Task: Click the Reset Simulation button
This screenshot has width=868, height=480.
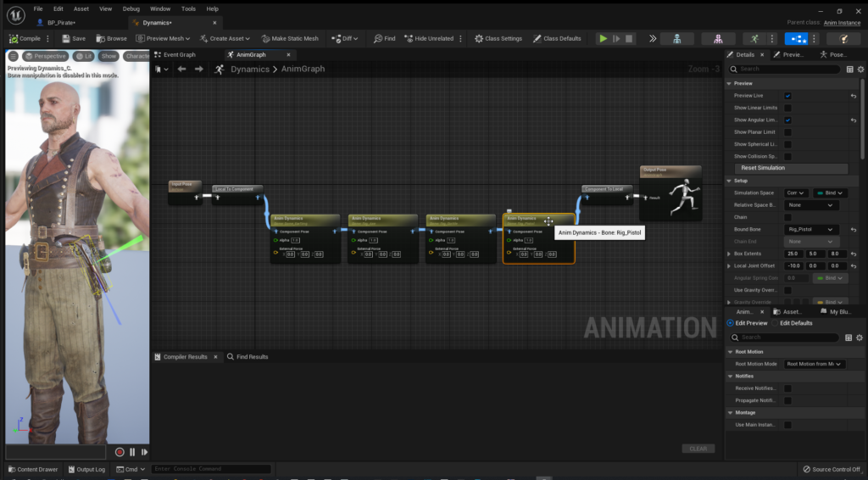Action: (x=763, y=168)
